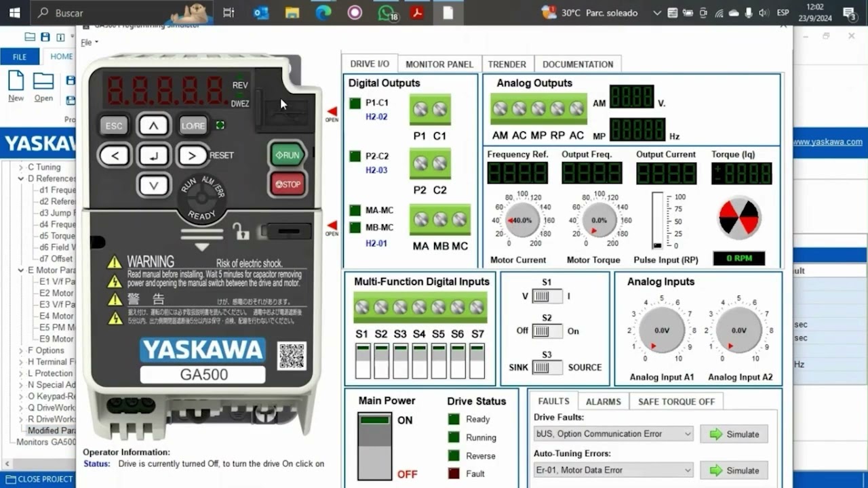Open the Drive Faults dropdown list

click(x=614, y=434)
